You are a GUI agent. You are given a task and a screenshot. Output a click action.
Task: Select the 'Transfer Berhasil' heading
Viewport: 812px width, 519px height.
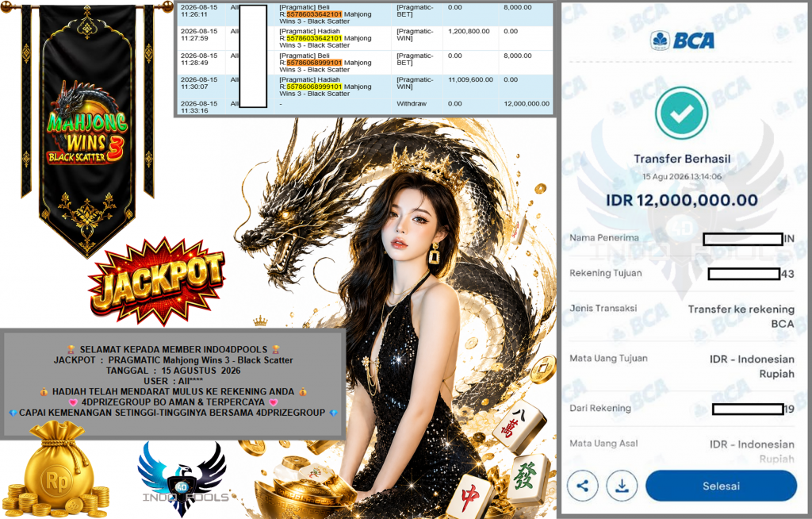point(682,159)
